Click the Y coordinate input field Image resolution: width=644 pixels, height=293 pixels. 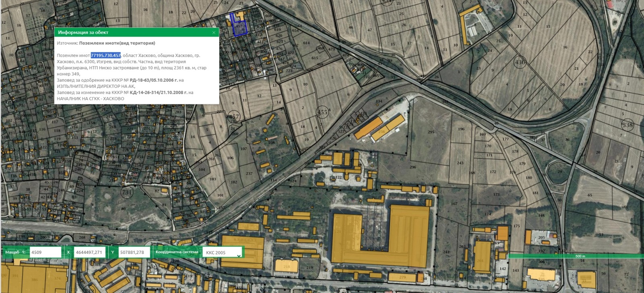(134, 252)
